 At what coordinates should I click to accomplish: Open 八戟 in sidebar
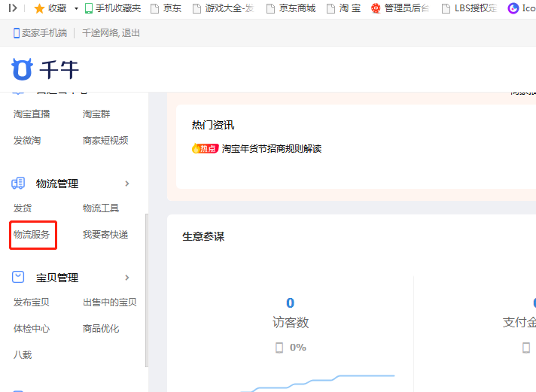tap(23, 354)
